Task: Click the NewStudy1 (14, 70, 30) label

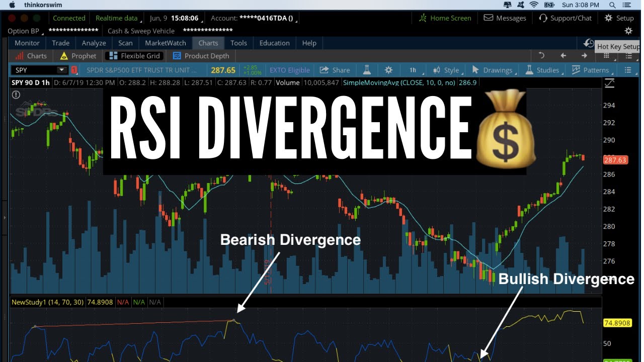Action: (48, 302)
